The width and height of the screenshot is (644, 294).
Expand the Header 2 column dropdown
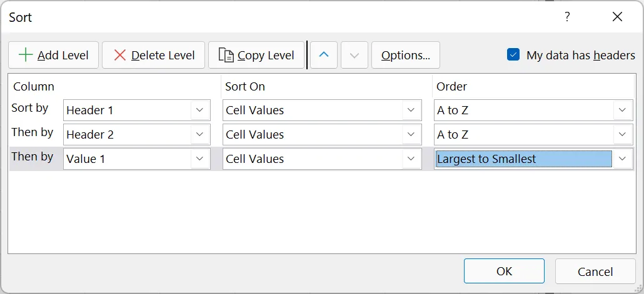199,135
